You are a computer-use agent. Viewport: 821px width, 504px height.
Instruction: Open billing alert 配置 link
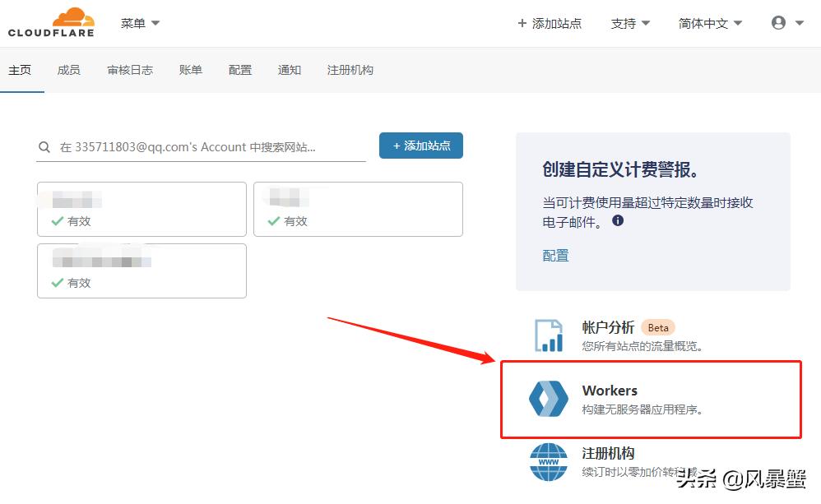click(556, 256)
